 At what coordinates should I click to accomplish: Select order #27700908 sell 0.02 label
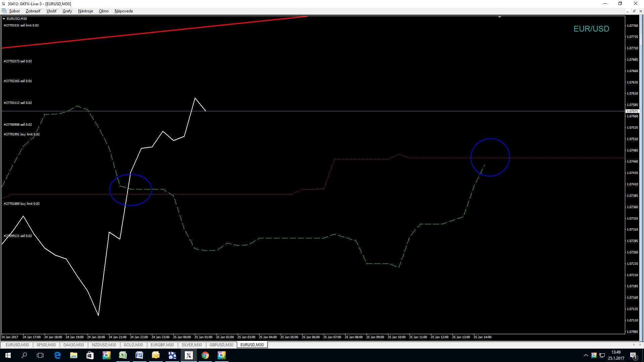18,125
